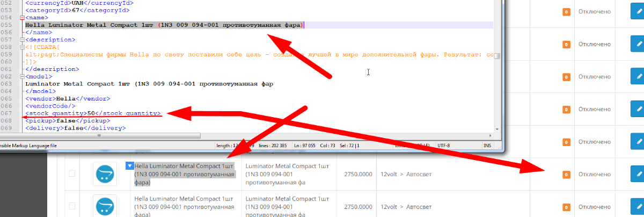
Task: Collapse the <name> fold marker at line 054
Action: tap(21, 18)
